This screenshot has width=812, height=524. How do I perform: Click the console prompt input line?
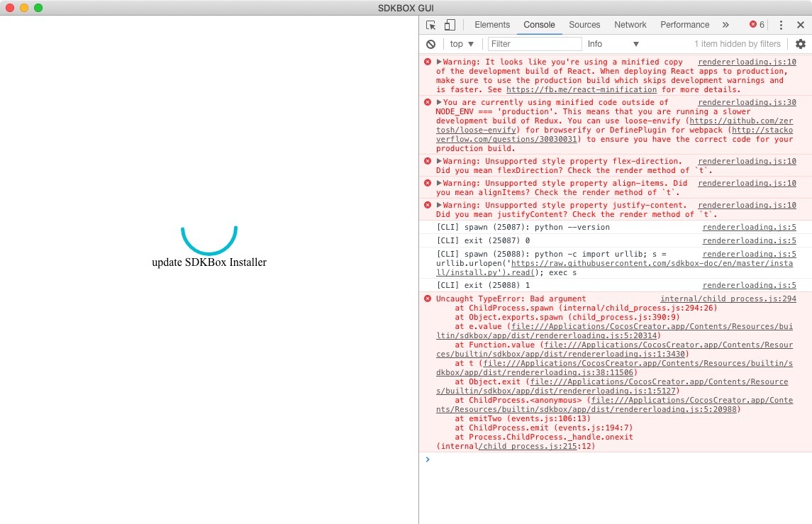coord(616,459)
